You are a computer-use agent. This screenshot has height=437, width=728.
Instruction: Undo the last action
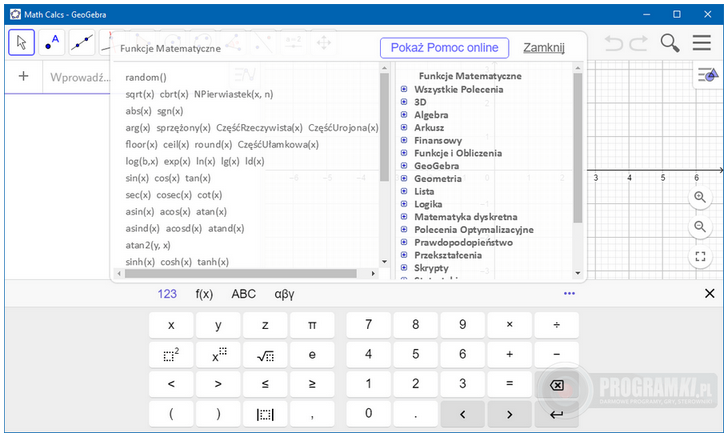click(x=613, y=43)
